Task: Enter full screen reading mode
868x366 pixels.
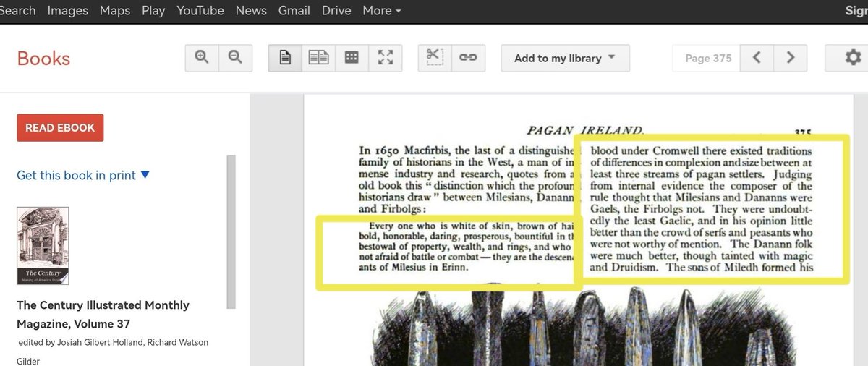Action: [386, 58]
